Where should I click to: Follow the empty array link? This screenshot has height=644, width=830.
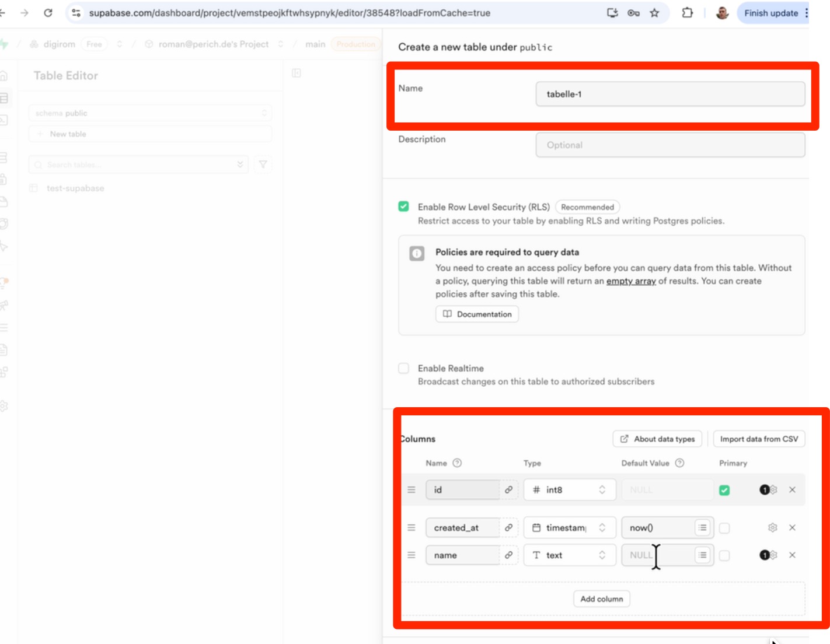[x=631, y=281]
